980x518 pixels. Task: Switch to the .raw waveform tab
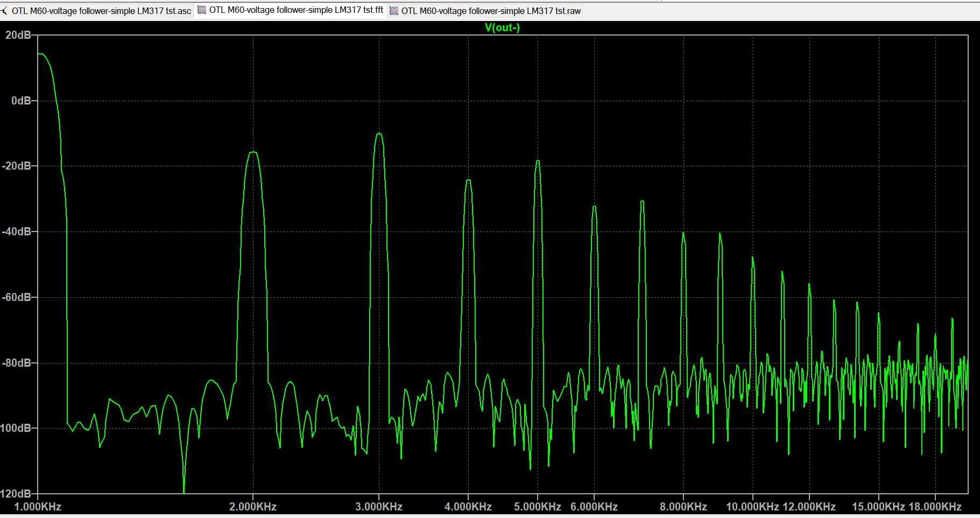(485, 11)
